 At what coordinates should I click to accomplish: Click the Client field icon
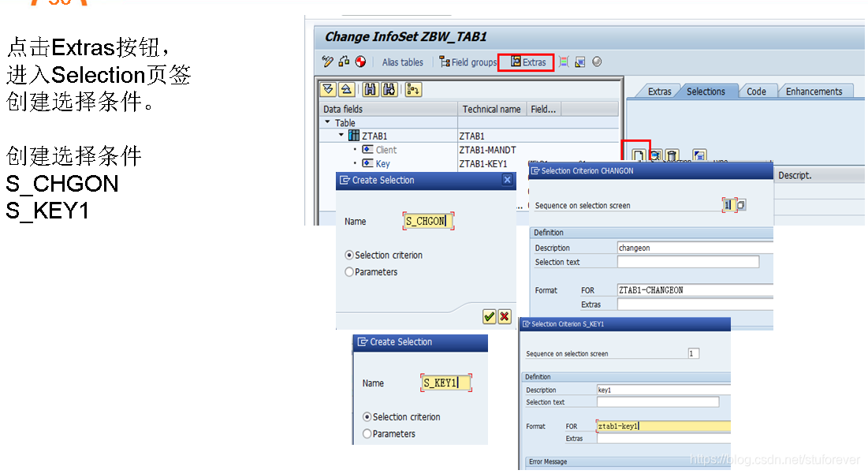pos(367,150)
